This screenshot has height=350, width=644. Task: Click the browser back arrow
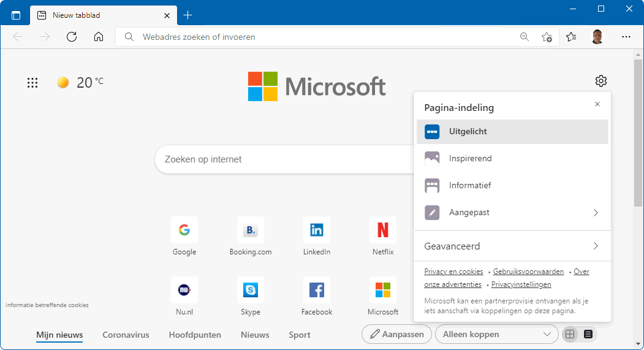[x=18, y=37]
